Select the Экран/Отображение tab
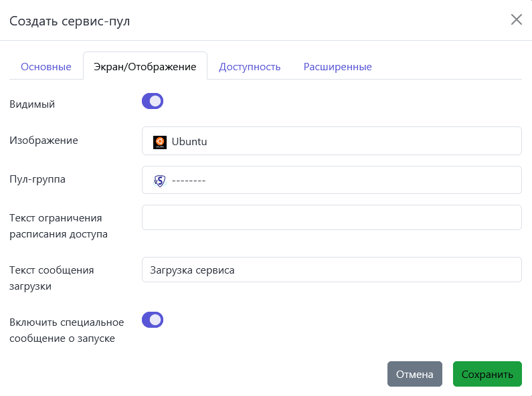Screen dimensions: 532x396 click(x=145, y=67)
